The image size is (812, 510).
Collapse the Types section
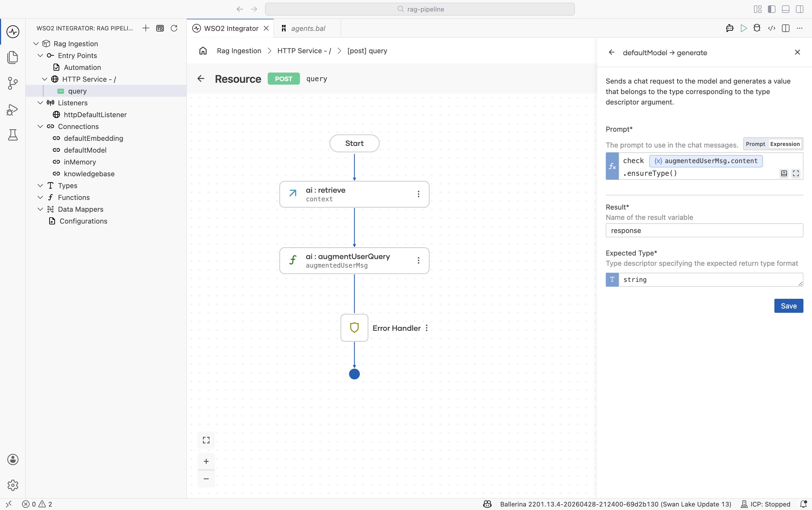tap(41, 185)
